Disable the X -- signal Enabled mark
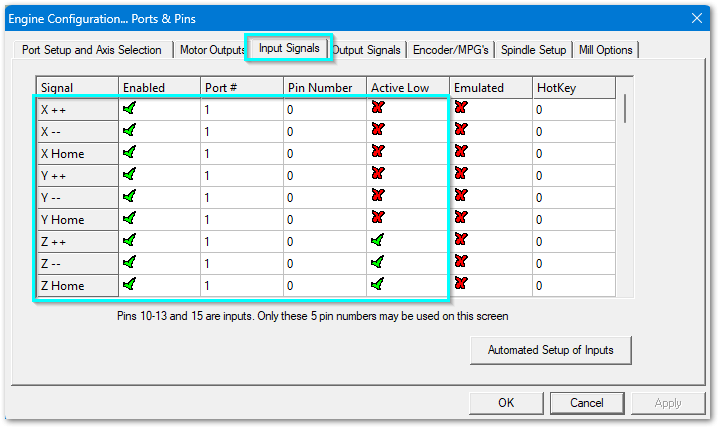Image resolution: width=719 pixels, height=428 pixels. tap(129, 131)
